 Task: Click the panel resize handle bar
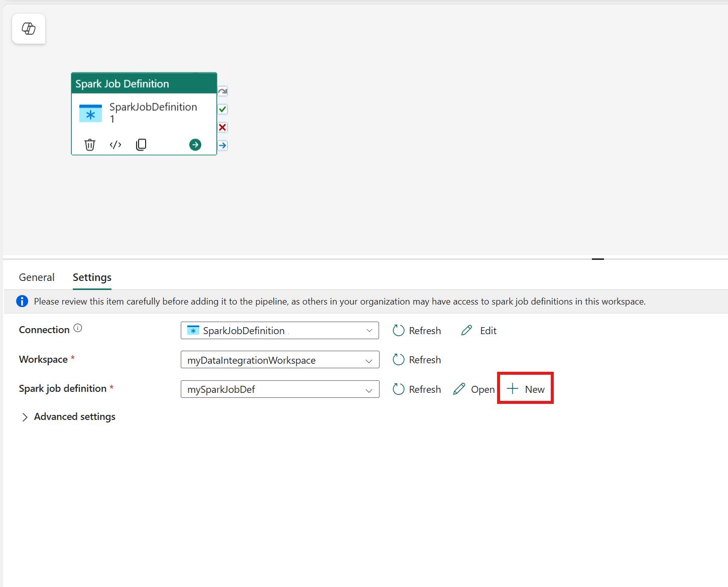597,259
